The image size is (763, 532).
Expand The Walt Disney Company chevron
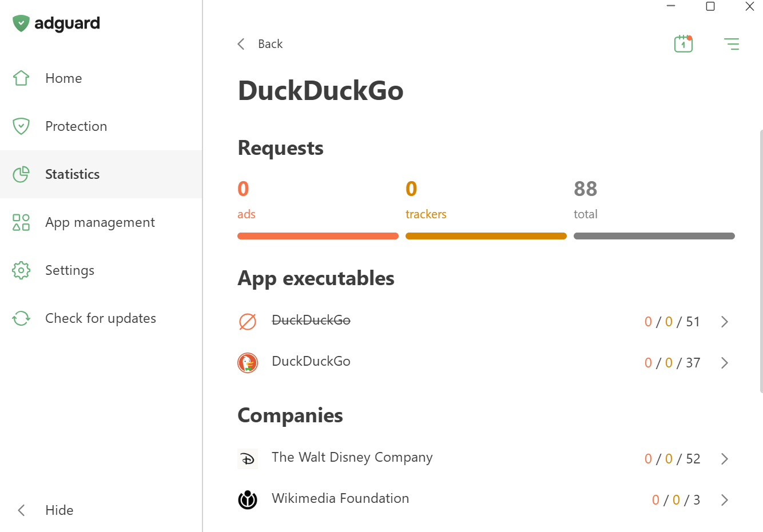coord(724,459)
